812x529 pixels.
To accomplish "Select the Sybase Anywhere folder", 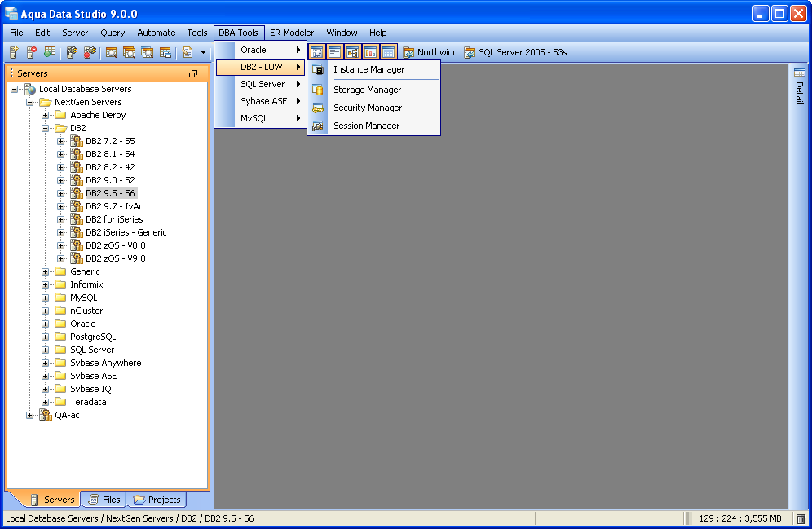I will click(106, 363).
